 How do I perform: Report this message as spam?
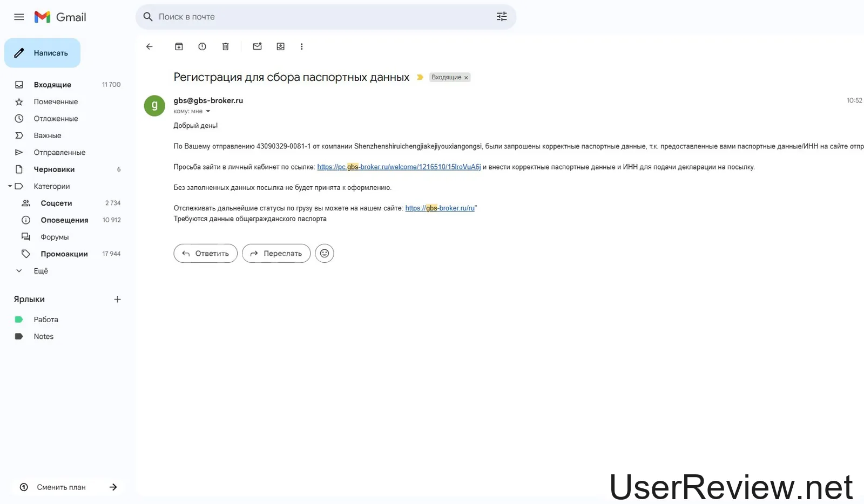(202, 46)
